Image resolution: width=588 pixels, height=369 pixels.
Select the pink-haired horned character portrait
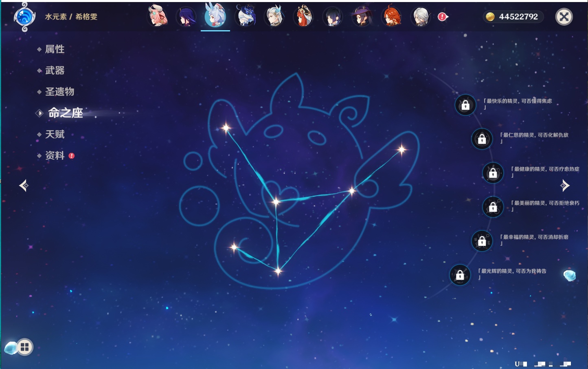coord(157,16)
